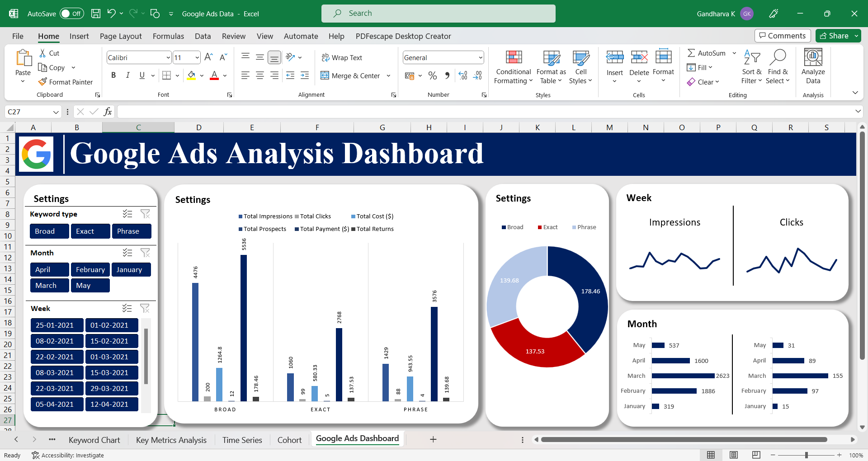This screenshot has width=868, height=461.
Task: Expand the Merge & Center dropdown arrow
Action: [388, 75]
